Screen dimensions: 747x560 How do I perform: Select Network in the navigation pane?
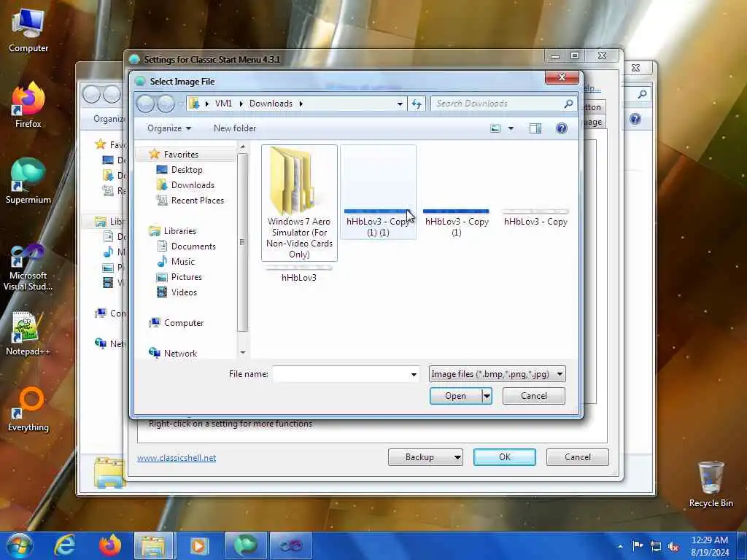pos(180,354)
